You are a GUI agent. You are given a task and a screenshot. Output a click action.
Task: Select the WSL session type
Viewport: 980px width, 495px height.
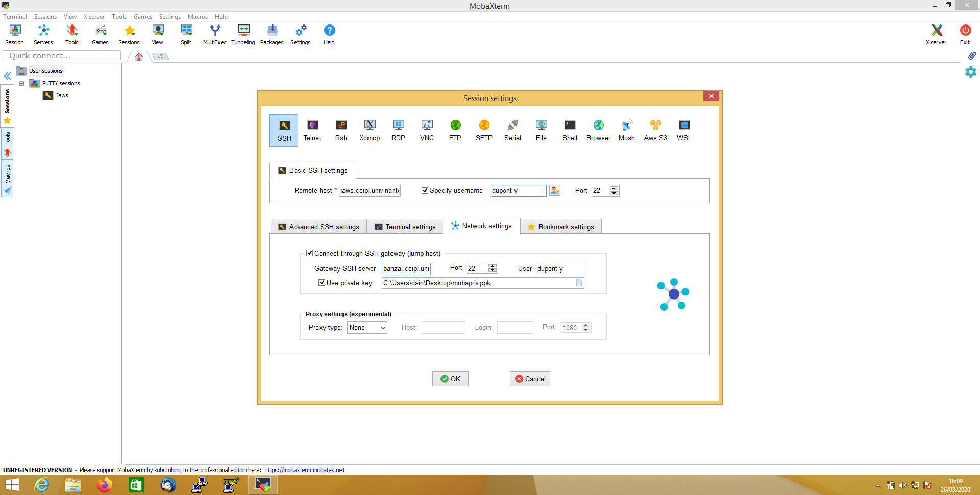(x=684, y=131)
